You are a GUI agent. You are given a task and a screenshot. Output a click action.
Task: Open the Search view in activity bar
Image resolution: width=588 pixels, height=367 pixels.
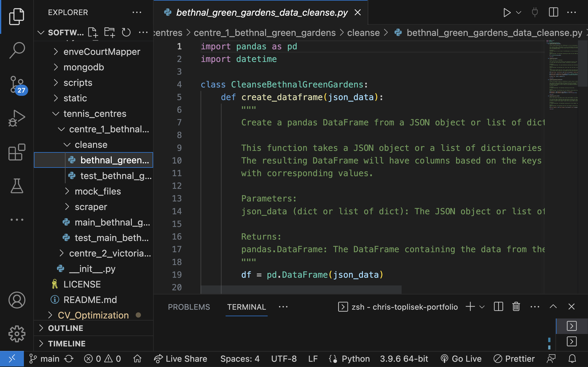(x=17, y=50)
